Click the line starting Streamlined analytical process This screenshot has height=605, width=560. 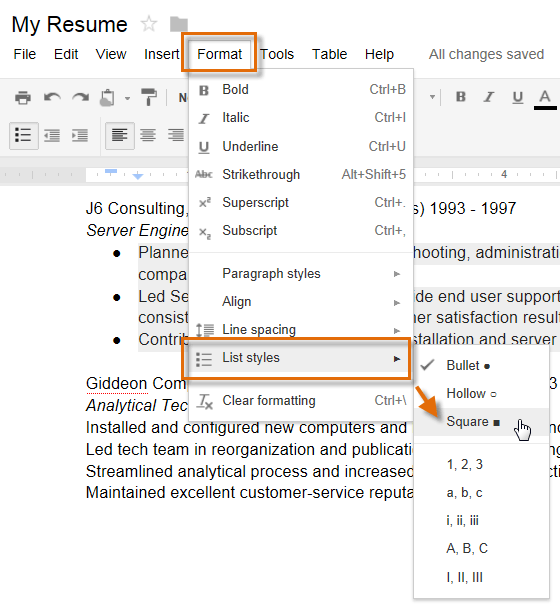(x=249, y=471)
